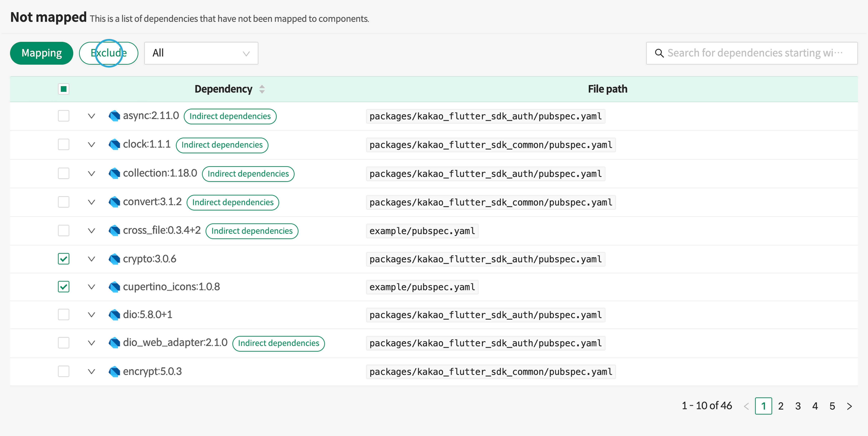
Task: Toggle the select-all header checkbox
Action: [x=63, y=89]
